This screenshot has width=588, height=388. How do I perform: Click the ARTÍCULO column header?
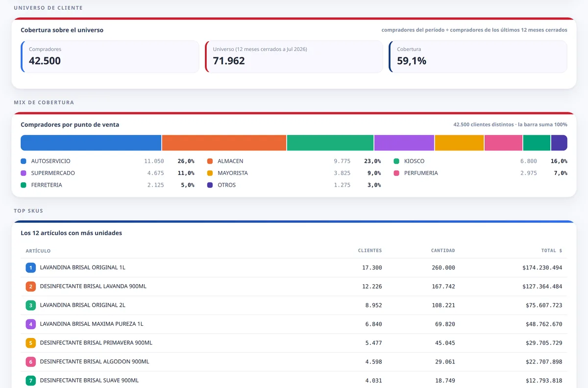(38, 251)
